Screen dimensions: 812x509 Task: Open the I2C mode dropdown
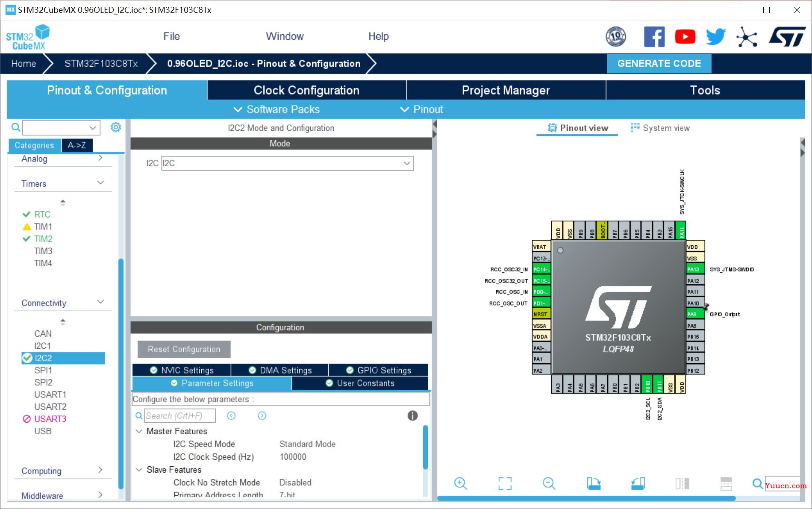point(287,163)
